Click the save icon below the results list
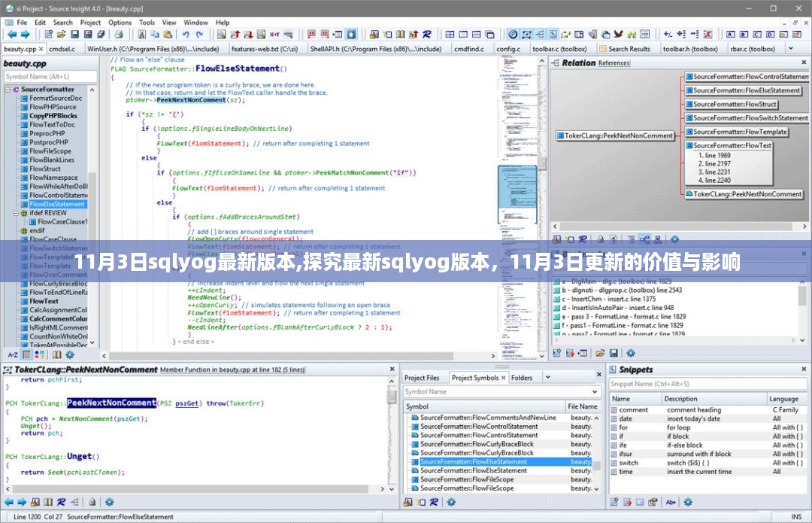The image size is (812, 523). (x=614, y=354)
